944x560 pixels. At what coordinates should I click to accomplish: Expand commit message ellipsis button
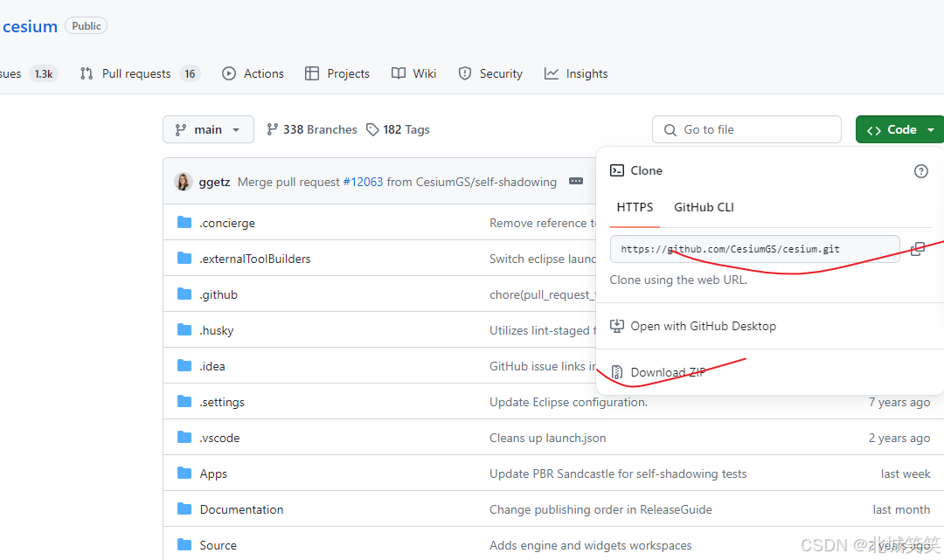click(x=576, y=181)
